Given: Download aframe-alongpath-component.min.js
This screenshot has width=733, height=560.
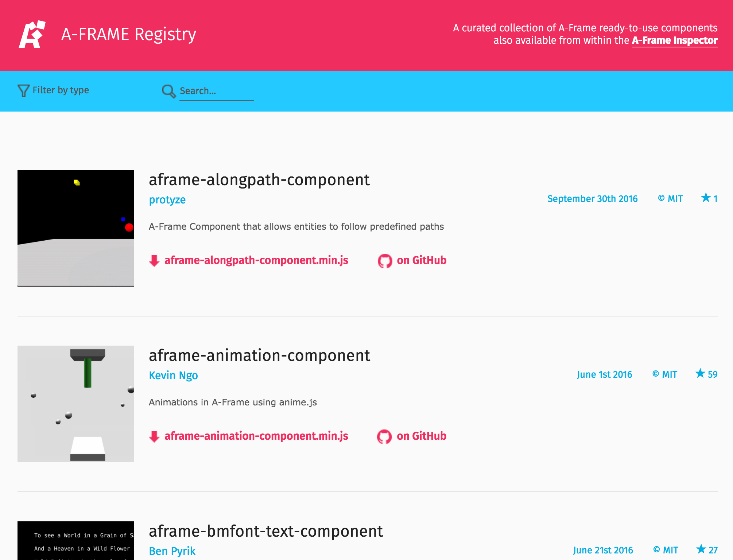Looking at the screenshot, I should point(256,260).
